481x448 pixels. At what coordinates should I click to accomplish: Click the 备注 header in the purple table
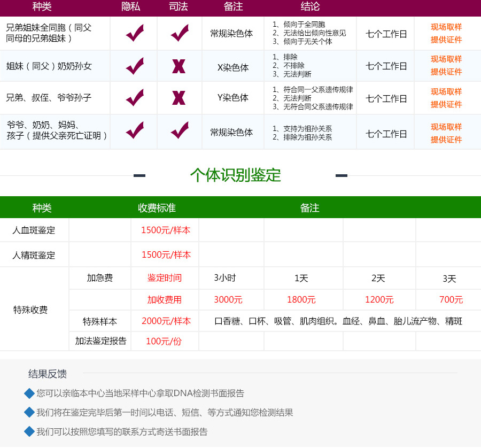(233, 6)
